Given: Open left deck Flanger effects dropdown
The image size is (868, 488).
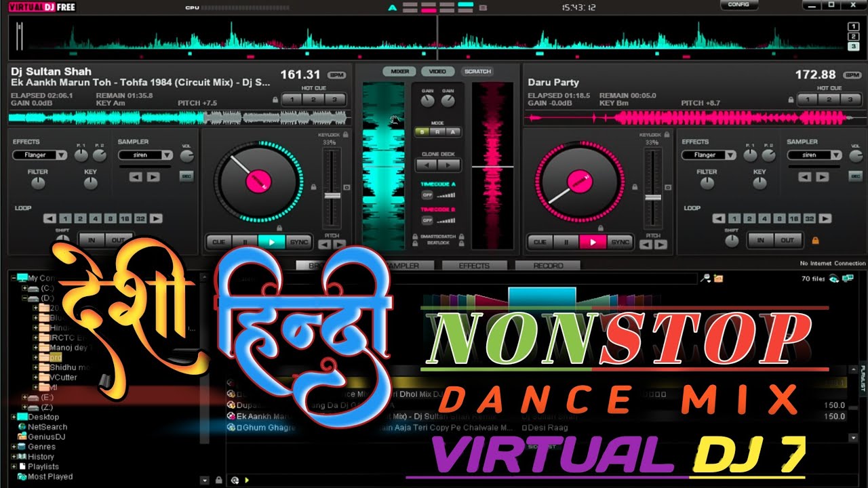Looking at the screenshot, I should tap(41, 155).
